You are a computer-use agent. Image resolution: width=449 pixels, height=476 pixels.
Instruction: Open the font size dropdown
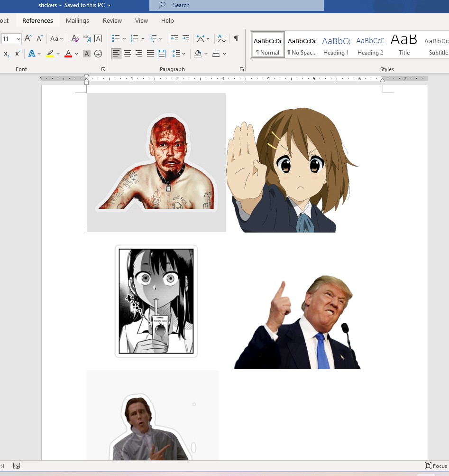pos(18,39)
